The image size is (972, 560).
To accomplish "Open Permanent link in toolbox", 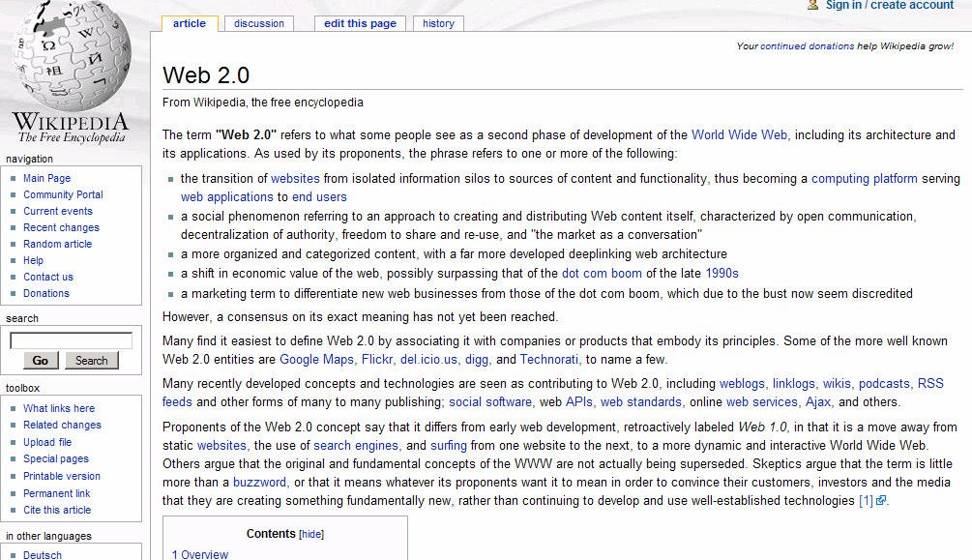I will point(56,493).
